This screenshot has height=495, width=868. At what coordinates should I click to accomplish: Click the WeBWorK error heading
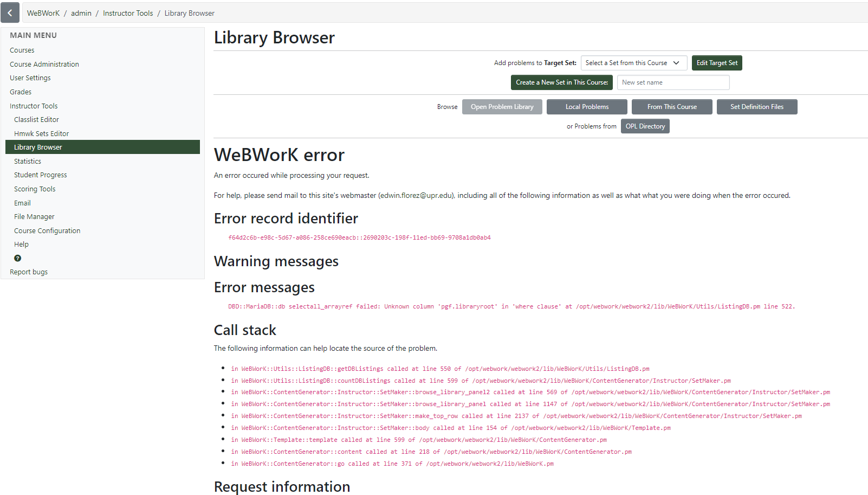tap(279, 155)
